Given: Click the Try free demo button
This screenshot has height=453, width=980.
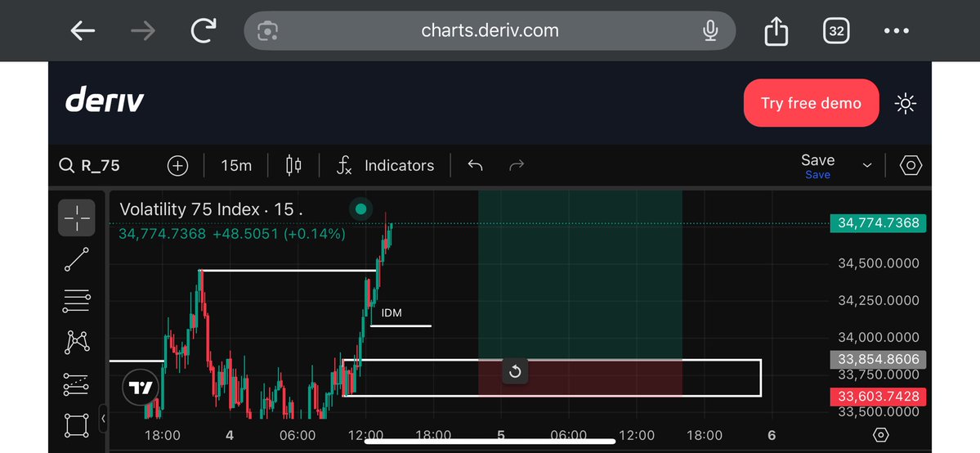Looking at the screenshot, I should pyautogui.click(x=812, y=103).
